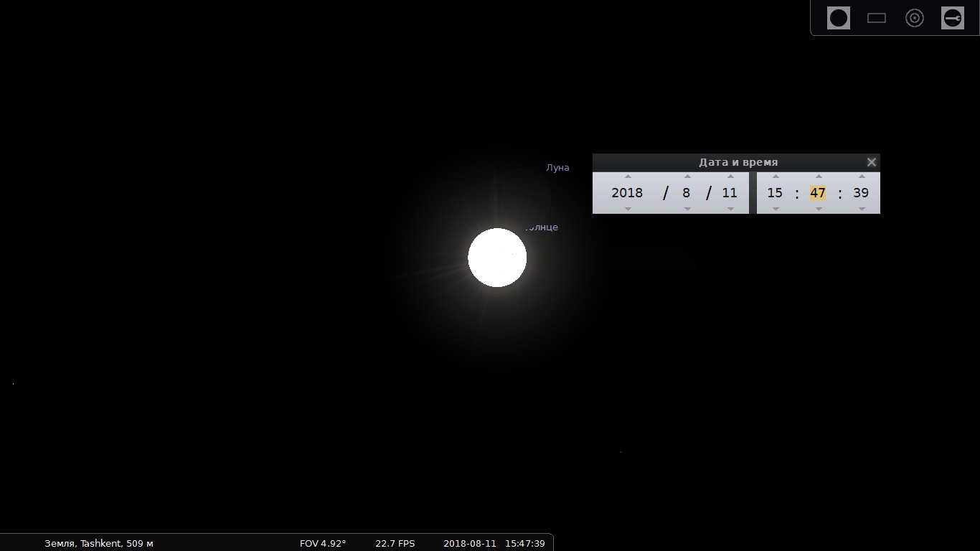Decrease the day value arrow
Image resolution: width=980 pixels, height=551 pixels.
click(730, 209)
